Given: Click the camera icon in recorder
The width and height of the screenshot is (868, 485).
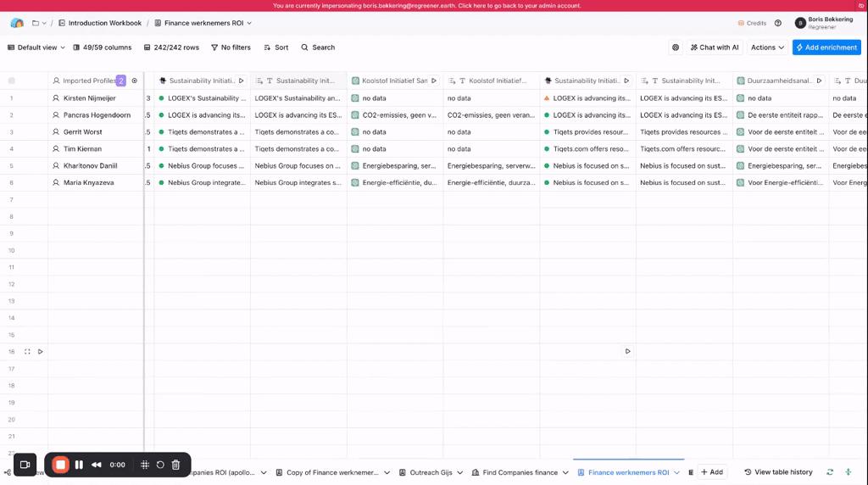Looking at the screenshot, I should click(x=25, y=465).
